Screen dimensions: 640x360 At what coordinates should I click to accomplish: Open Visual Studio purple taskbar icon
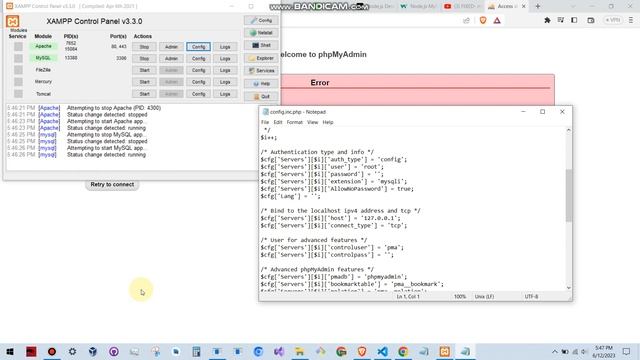click(x=279, y=351)
